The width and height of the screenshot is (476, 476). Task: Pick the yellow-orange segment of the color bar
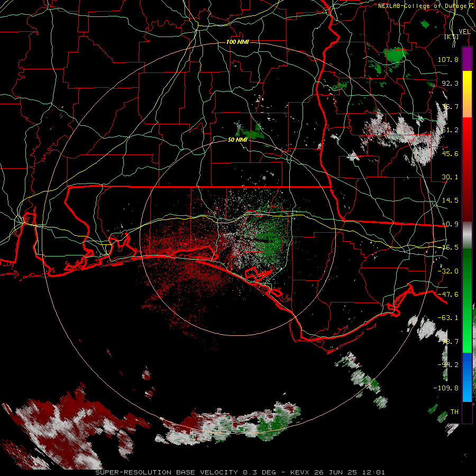pyautogui.click(x=467, y=95)
